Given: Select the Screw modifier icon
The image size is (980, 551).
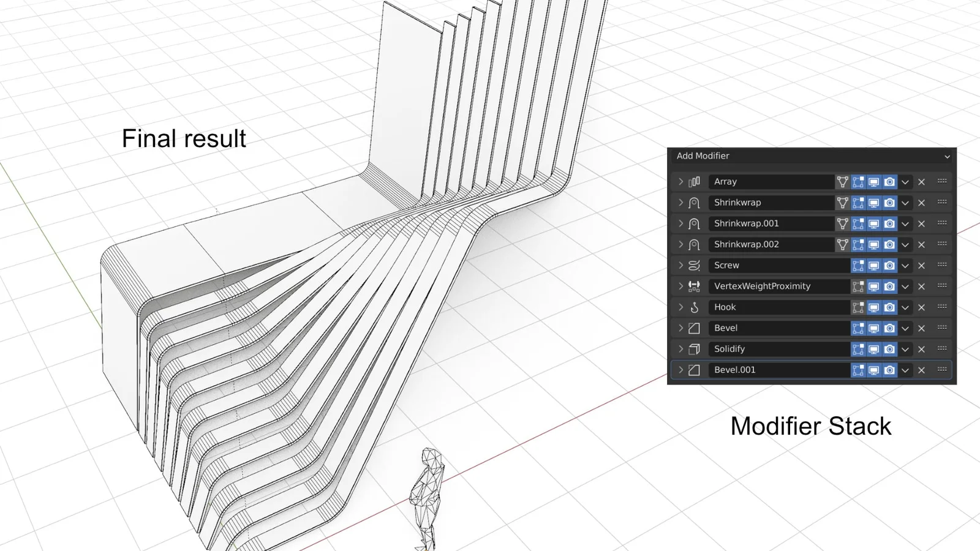Looking at the screenshot, I should tap(694, 265).
